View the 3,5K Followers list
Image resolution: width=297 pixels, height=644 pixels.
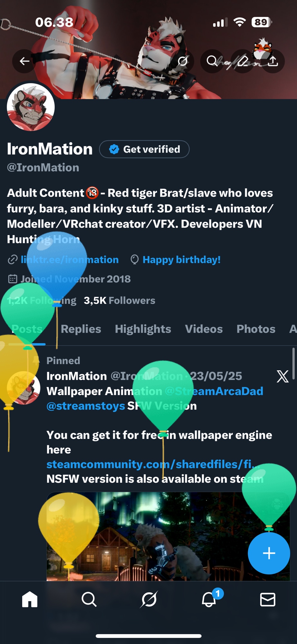click(120, 301)
